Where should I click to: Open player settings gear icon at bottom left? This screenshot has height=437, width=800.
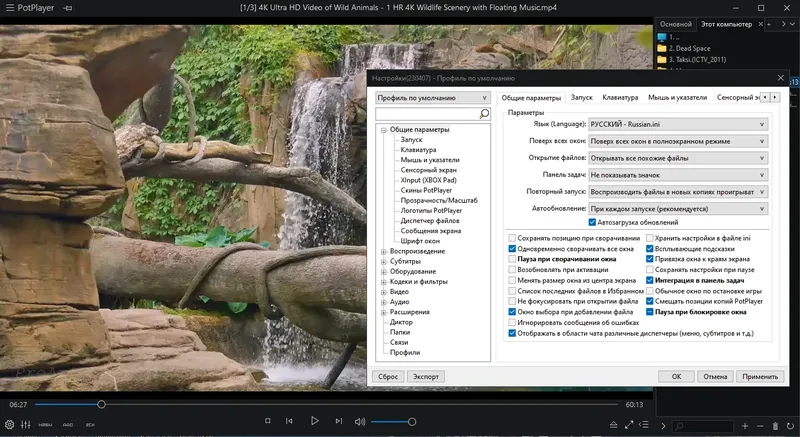[x=8, y=425]
